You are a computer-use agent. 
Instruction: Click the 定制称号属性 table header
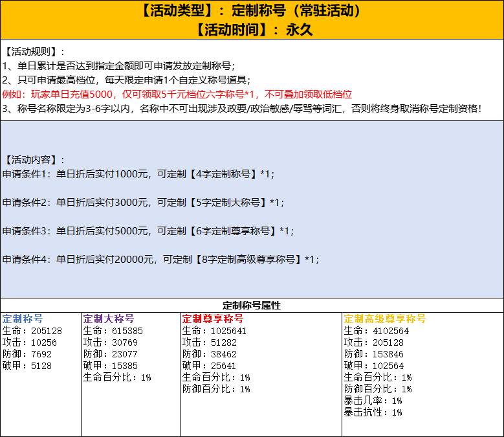(x=252, y=305)
